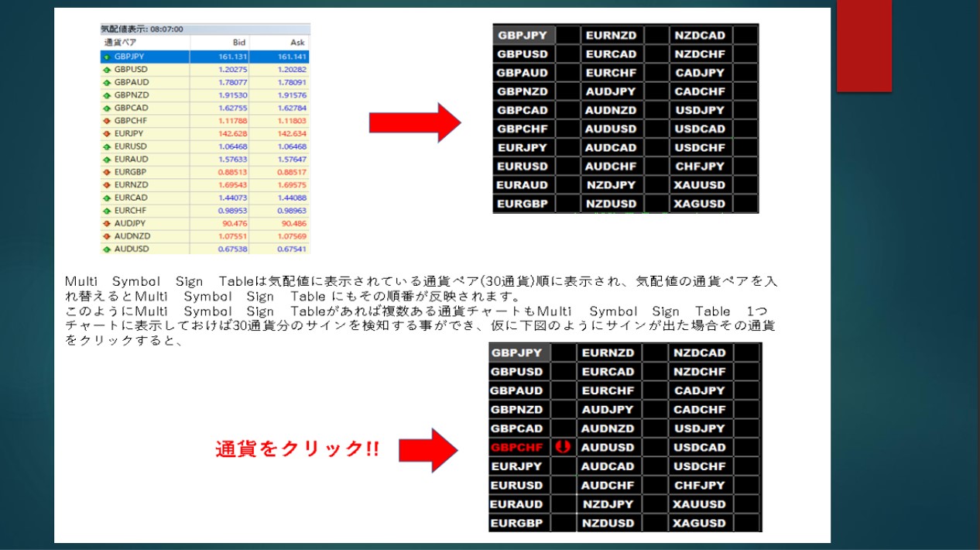This screenshot has width=980, height=550.
Task: Click EURCHF in the top sign table
Action: coord(611,73)
